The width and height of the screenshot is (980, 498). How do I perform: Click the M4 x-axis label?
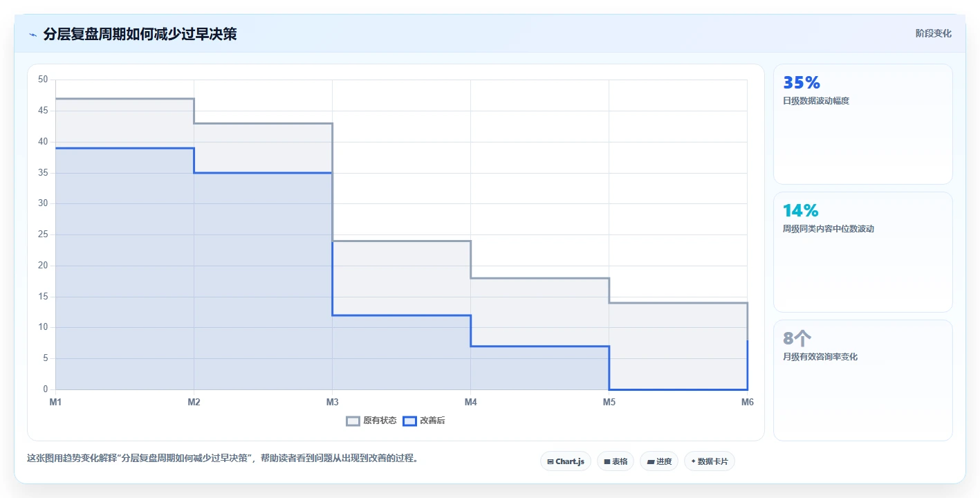tap(470, 402)
